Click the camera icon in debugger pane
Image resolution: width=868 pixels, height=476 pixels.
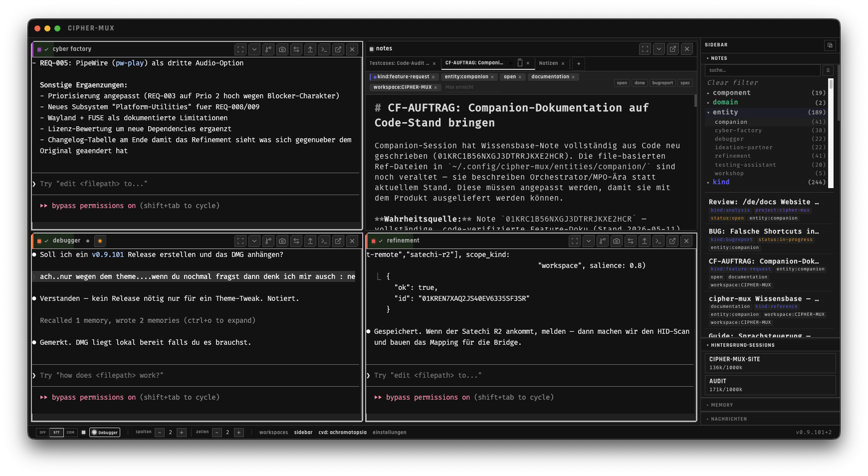coord(282,241)
